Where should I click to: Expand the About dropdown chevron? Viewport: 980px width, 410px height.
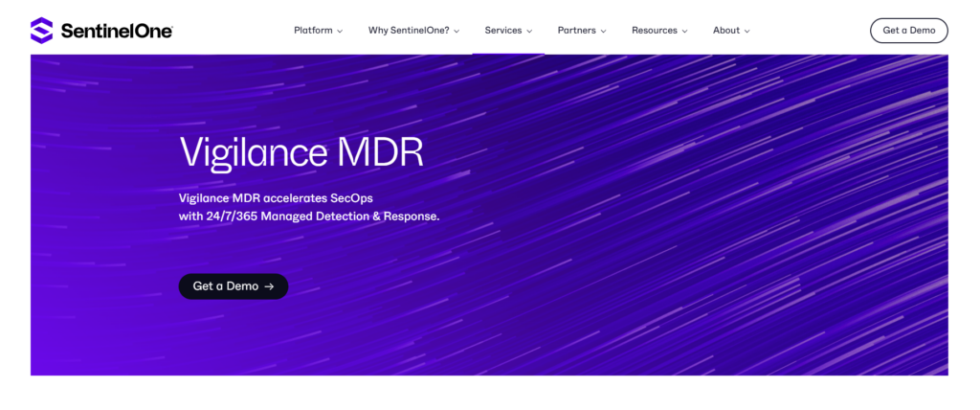pos(747,31)
